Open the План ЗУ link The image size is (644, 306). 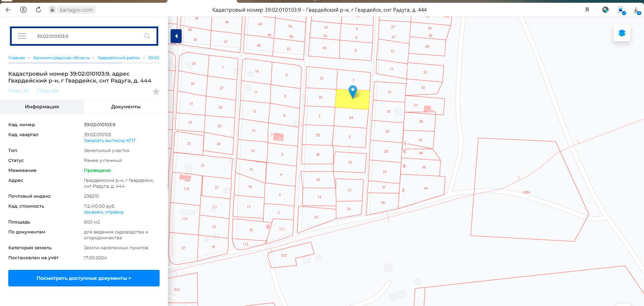19,91
